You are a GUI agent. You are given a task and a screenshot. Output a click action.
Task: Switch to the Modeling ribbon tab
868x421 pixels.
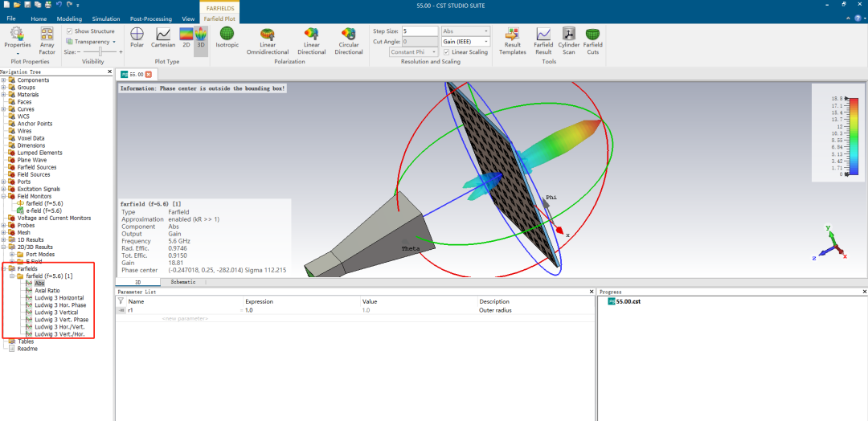click(69, 18)
